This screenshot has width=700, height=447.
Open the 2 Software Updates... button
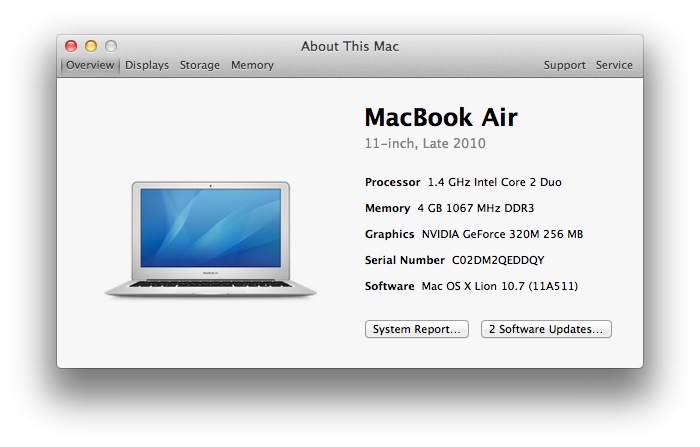pos(546,329)
